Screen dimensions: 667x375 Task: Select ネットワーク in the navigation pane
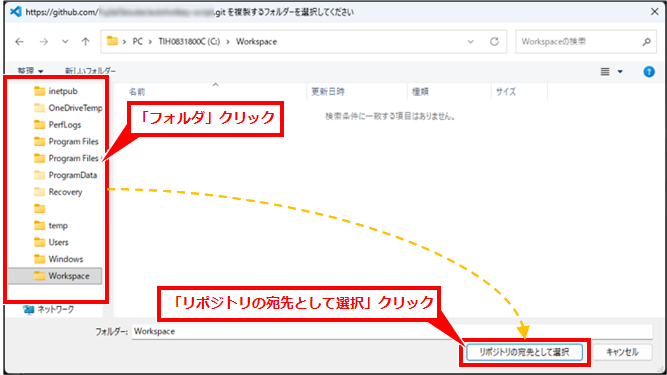56,310
